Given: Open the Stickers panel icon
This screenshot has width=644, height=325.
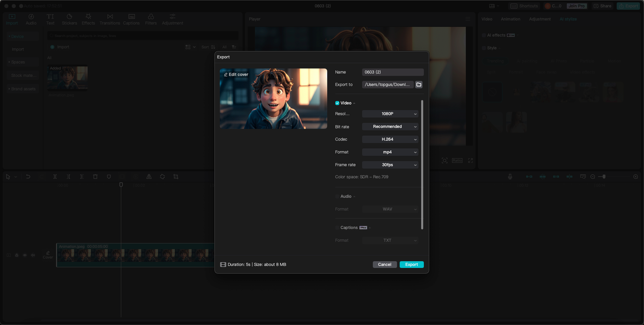Looking at the screenshot, I should pos(69,17).
